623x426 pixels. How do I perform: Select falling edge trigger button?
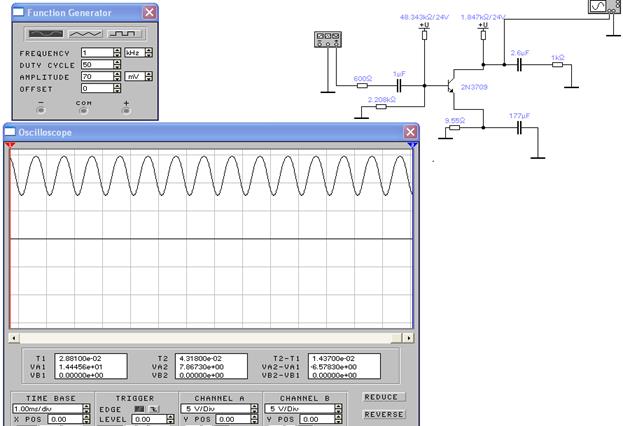point(153,408)
